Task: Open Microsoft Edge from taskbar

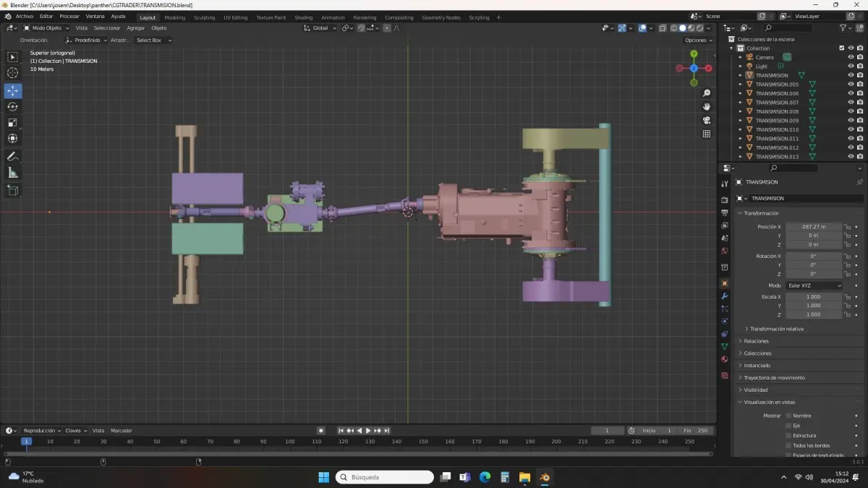Action: coord(485,477)
